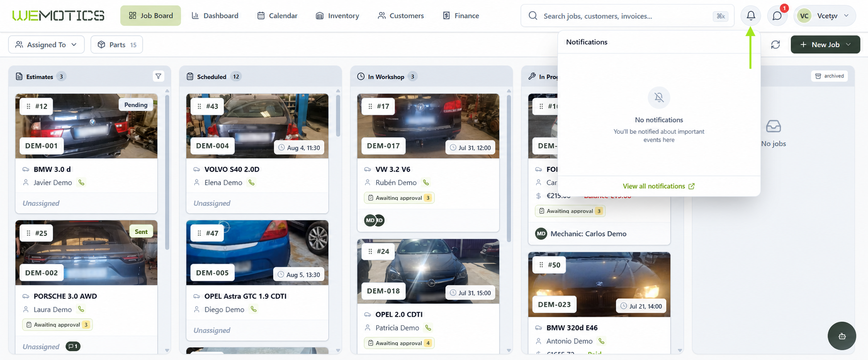Open the Assigned To filter dropdown
Viewport: 868px width, 360px height.
point(46,45)
